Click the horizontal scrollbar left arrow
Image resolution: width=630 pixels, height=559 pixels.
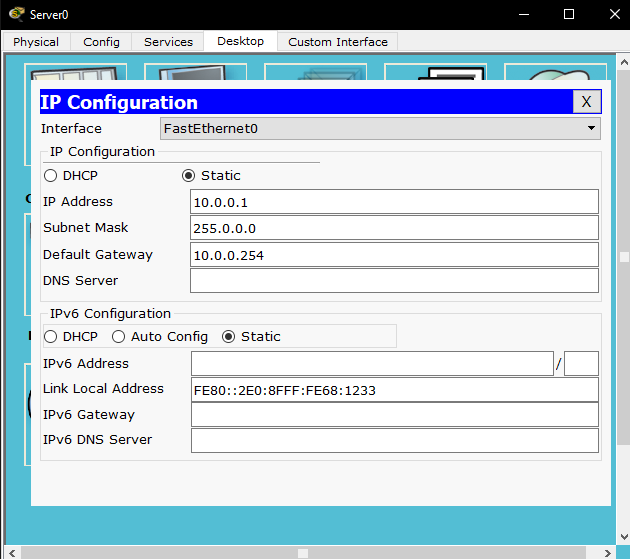(11, 552)
